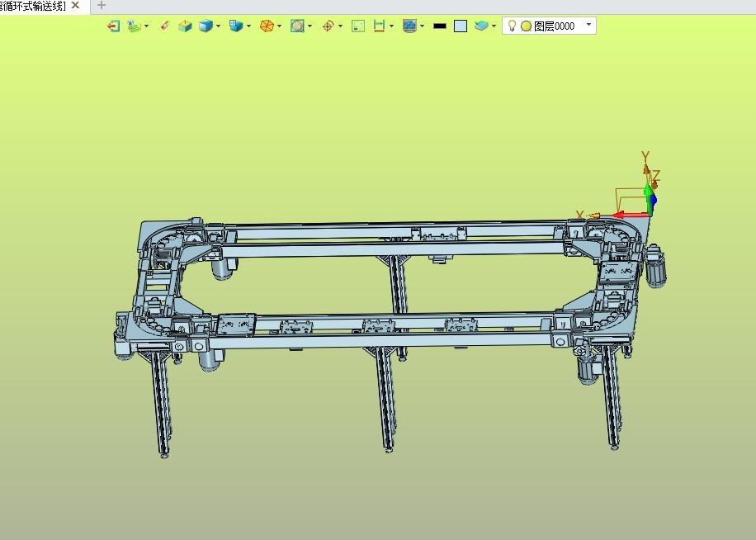756x540 pixels.
Task: Expand the crosshair target dropdown arrow
Action: 340,26
